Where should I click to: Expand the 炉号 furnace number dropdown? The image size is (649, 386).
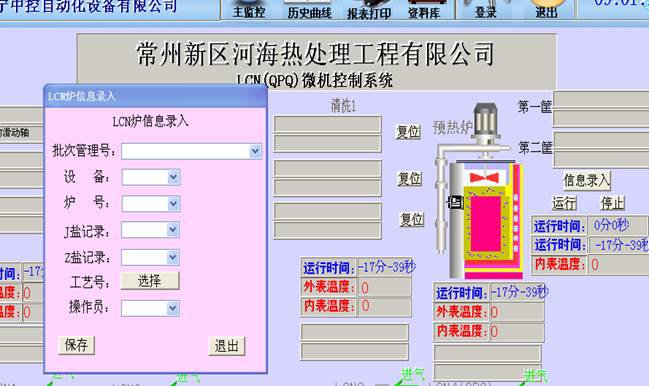coord(173,204)
